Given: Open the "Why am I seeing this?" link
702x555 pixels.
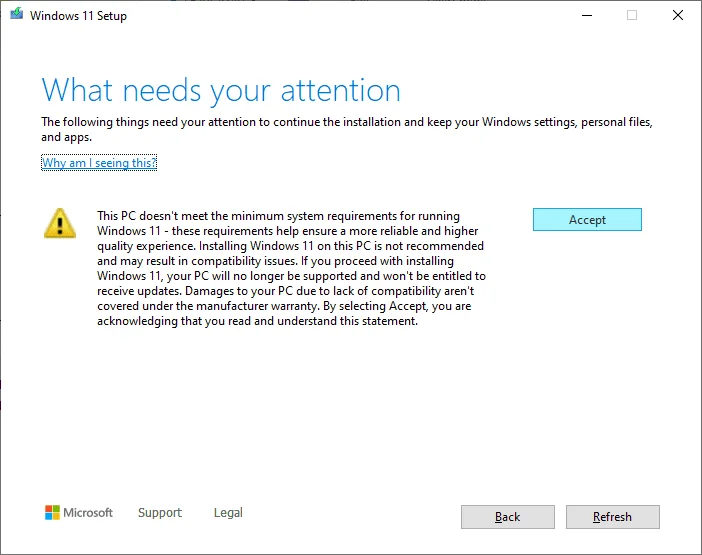Looking at the screenshot, I should pos(99,162).
